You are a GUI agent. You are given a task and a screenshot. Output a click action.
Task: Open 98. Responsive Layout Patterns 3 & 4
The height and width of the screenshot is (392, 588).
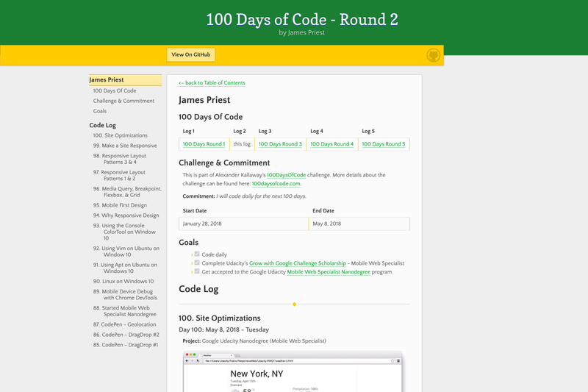tap(120, 159)
